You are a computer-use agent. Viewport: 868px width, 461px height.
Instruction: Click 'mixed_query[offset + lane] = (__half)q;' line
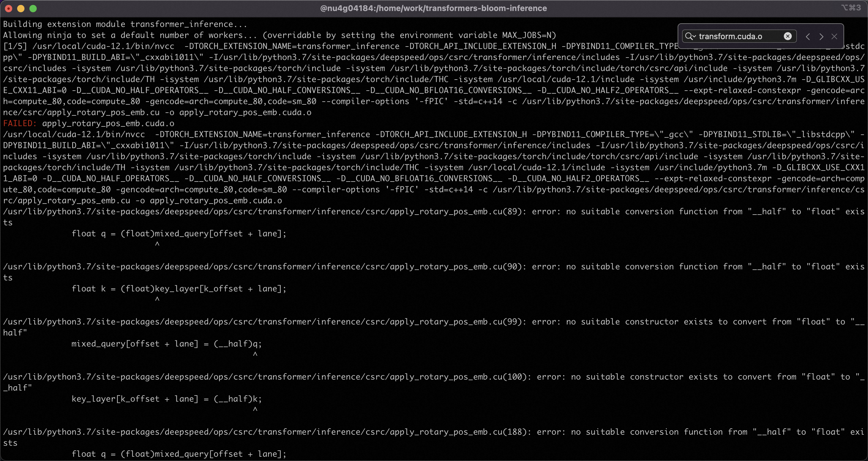pos(166,344)
